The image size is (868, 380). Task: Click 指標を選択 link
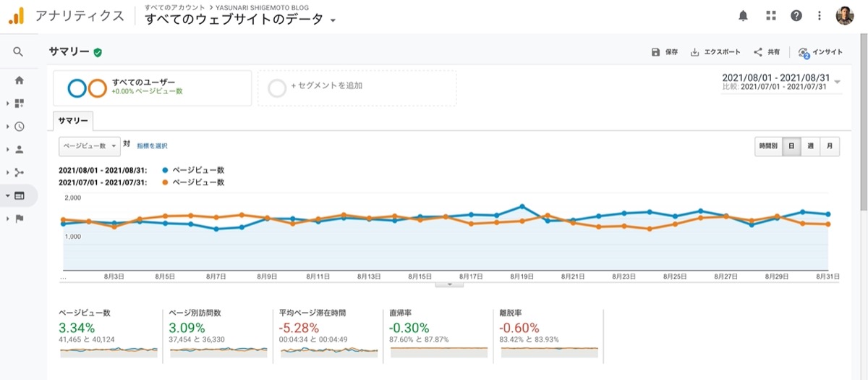(152, 145)
